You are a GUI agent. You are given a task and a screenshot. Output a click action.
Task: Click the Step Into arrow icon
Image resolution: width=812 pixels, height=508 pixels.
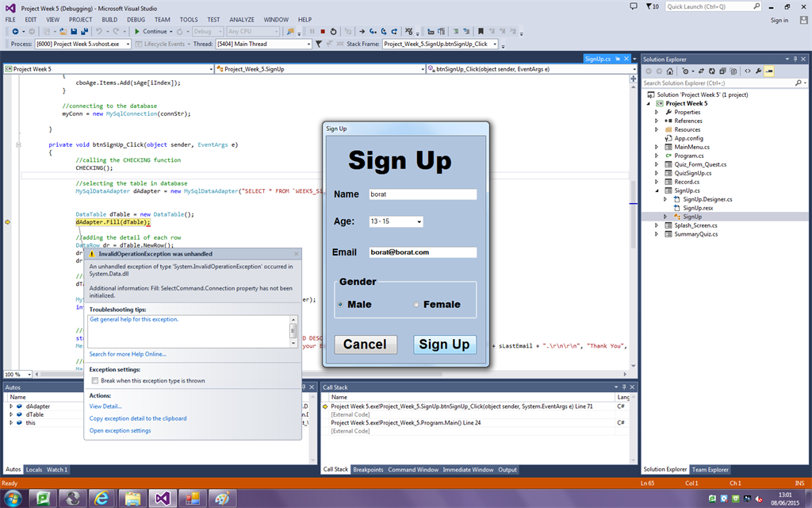click(x=373, y=32)
